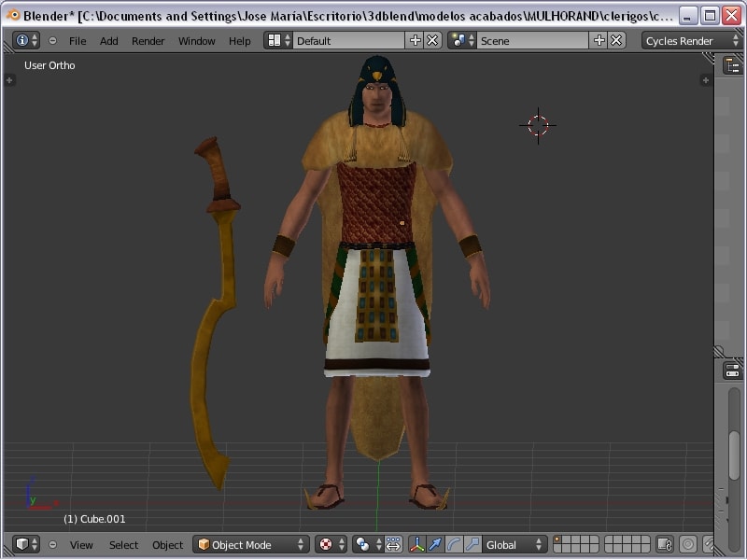The width and height of the screenshot is (747, 560).
Task: Enable the rotate manipulator
Action: coord(454,544)
